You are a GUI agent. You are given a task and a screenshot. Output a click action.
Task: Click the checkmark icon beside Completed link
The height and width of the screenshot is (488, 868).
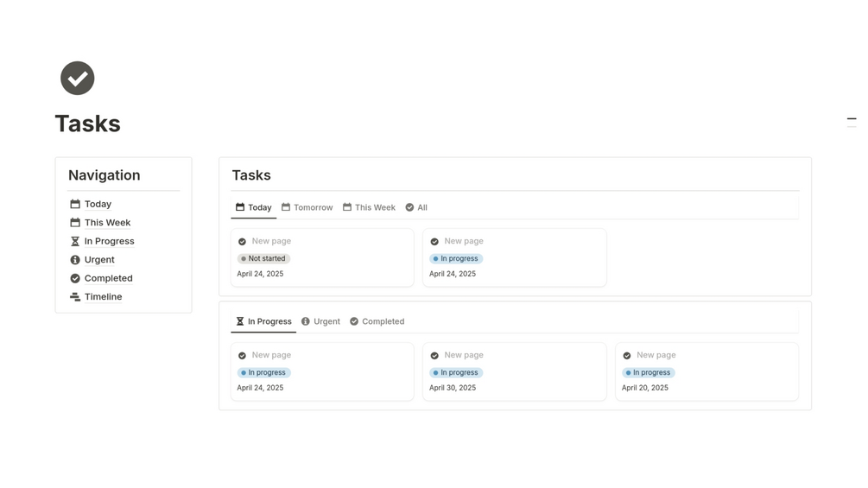[75, 279]
